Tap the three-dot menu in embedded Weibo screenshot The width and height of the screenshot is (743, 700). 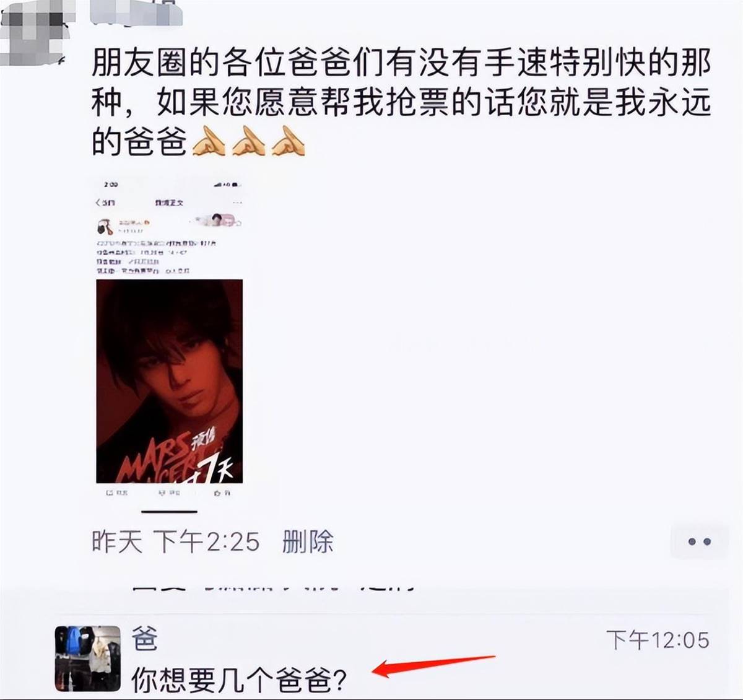click(x=237, y=203)
